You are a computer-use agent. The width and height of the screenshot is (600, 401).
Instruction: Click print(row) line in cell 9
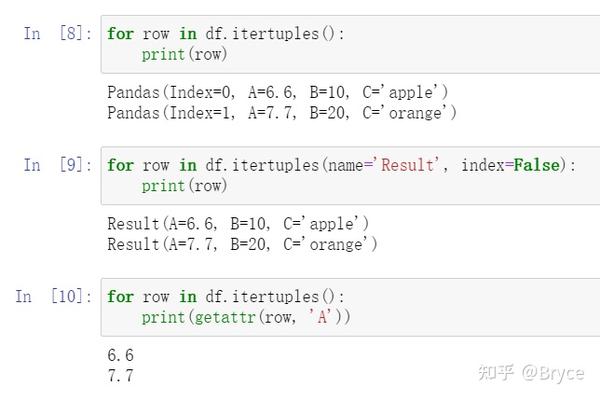point(184,186)
